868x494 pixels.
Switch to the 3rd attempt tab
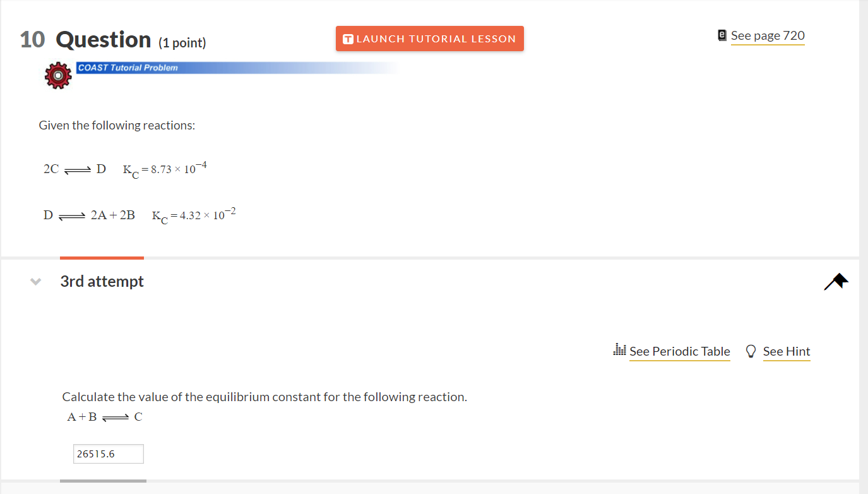pyautogui.click(x=102, y=280)
